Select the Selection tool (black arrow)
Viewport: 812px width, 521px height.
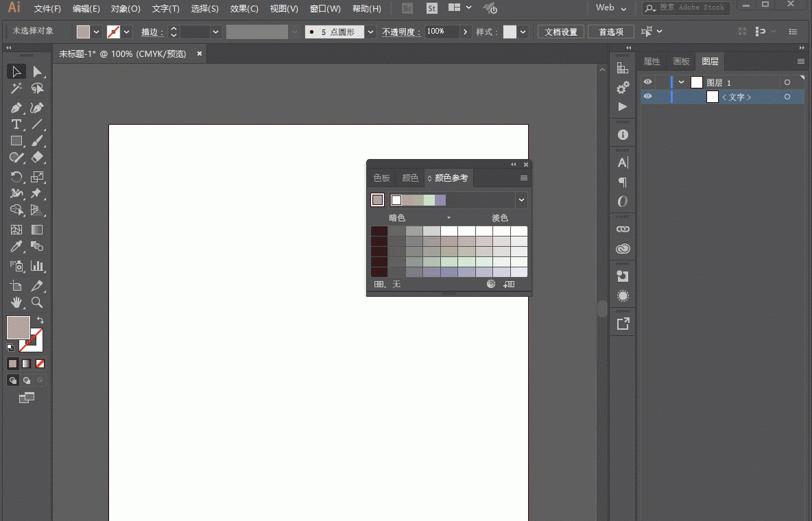pos(16,71)
